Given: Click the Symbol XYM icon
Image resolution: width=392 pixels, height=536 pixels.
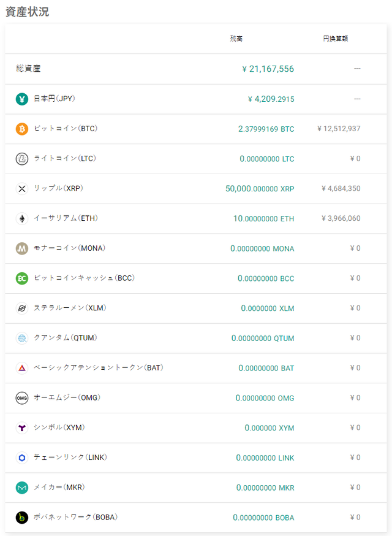Looking at the screenshot, I should (22, 427).
